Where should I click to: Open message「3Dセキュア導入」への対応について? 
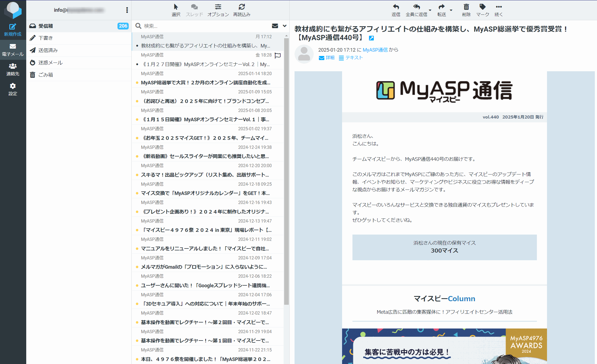click(x=208, y=300)
